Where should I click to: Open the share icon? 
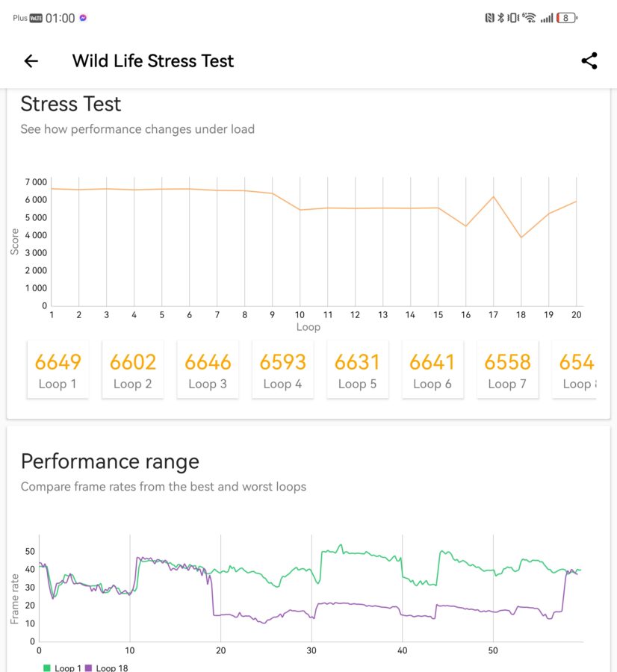click(x=589, y=61)
